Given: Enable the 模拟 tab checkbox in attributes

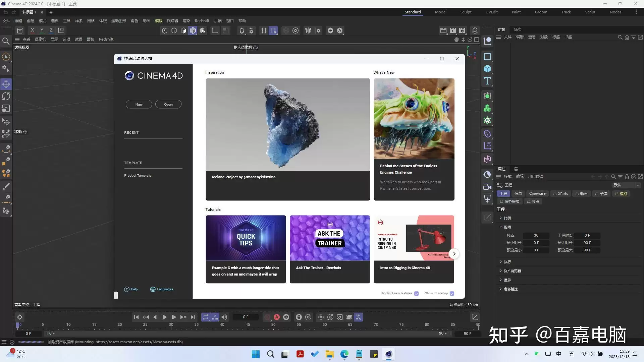Looking at the screenshot, I should 617,194.
